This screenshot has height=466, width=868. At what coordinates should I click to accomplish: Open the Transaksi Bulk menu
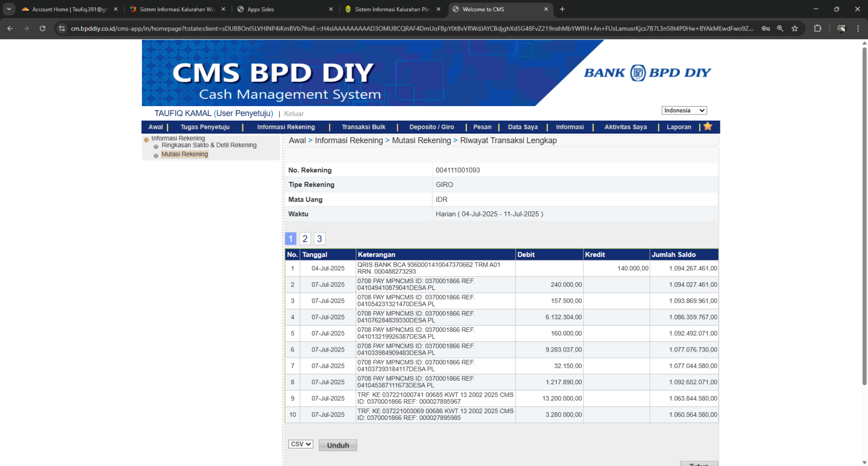pyautogui.click(x=364, y=127)
